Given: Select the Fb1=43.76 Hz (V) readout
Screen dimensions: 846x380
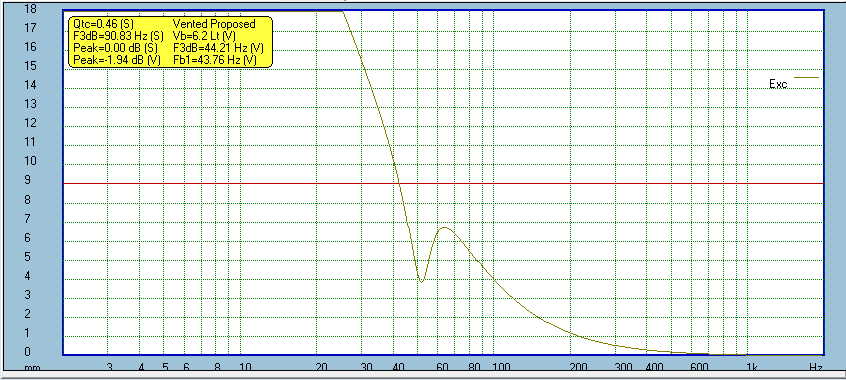Looking at the screenshot, I should click(214, 60).
